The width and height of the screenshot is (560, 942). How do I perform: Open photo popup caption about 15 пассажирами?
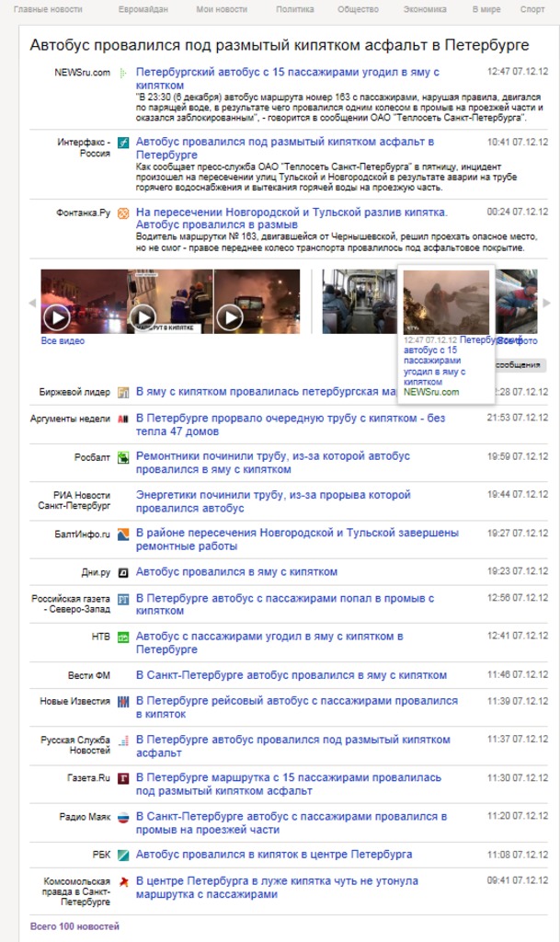pyautogui.click(x=433, y=361)
